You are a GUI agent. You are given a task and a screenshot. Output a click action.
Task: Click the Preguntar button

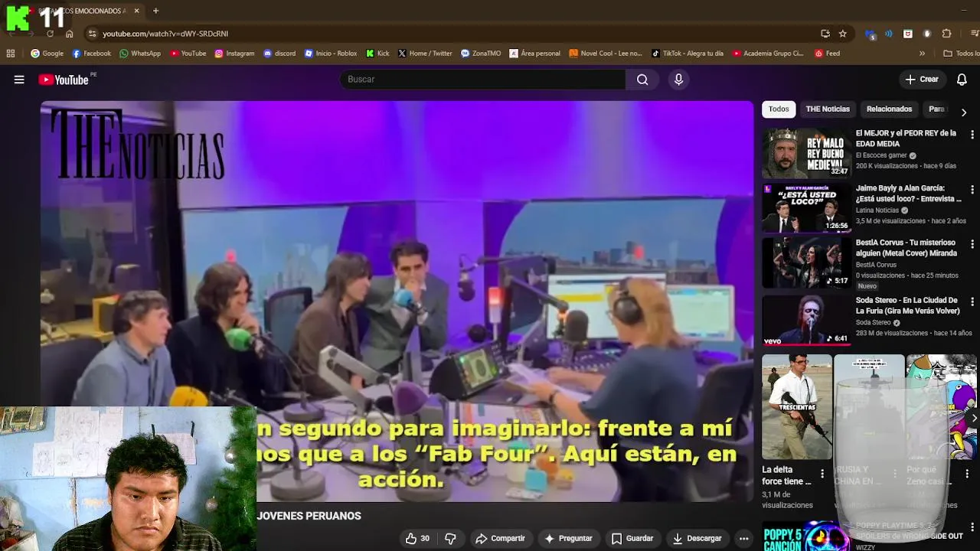point(568,539)
